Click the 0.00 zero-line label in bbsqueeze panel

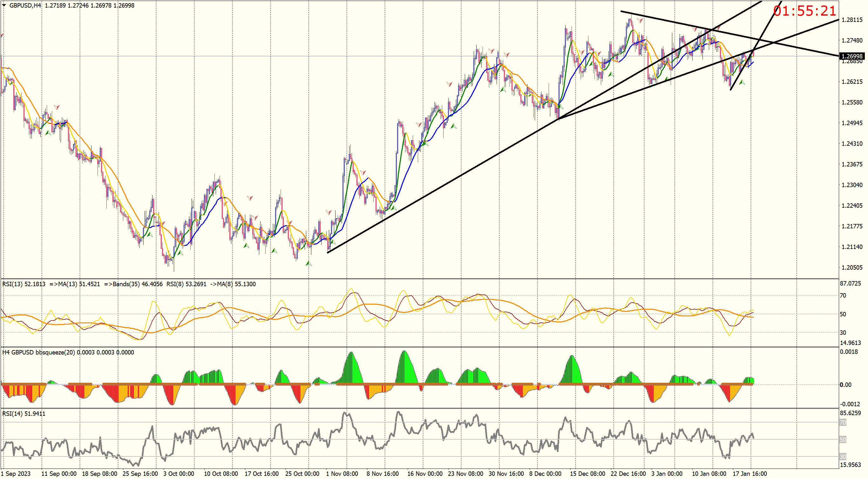(845, 385)
